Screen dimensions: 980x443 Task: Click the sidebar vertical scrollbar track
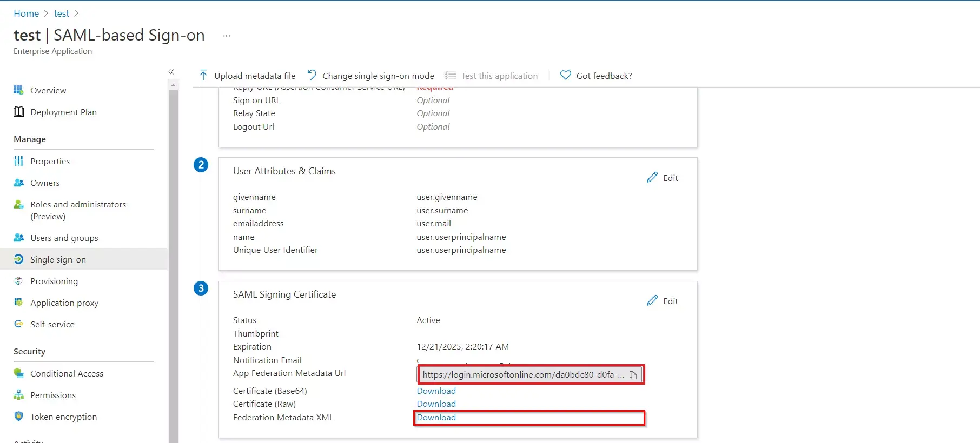tap(173, 266)
